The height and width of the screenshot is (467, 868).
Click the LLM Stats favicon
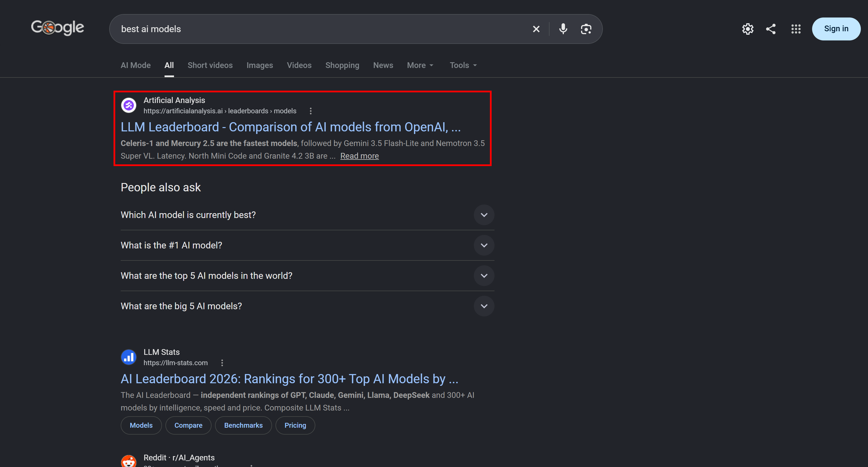pyautogui.click(x=128, y=357)
